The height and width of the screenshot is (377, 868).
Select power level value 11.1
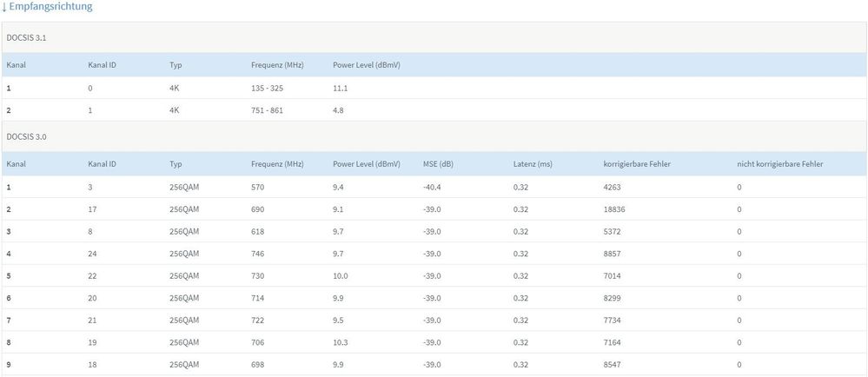pyautogui.click(x=340, y=88)
